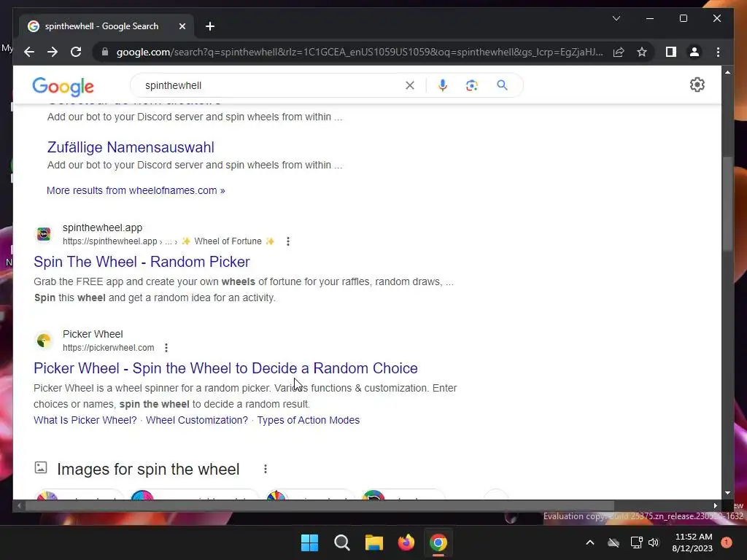Open the Picker Wheel result title

(226, 368)
